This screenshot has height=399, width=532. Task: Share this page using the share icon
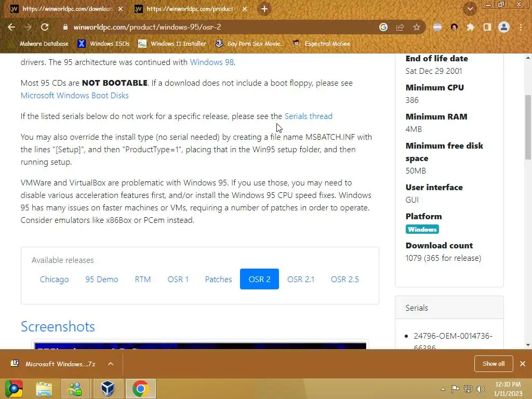click(400, 27)
